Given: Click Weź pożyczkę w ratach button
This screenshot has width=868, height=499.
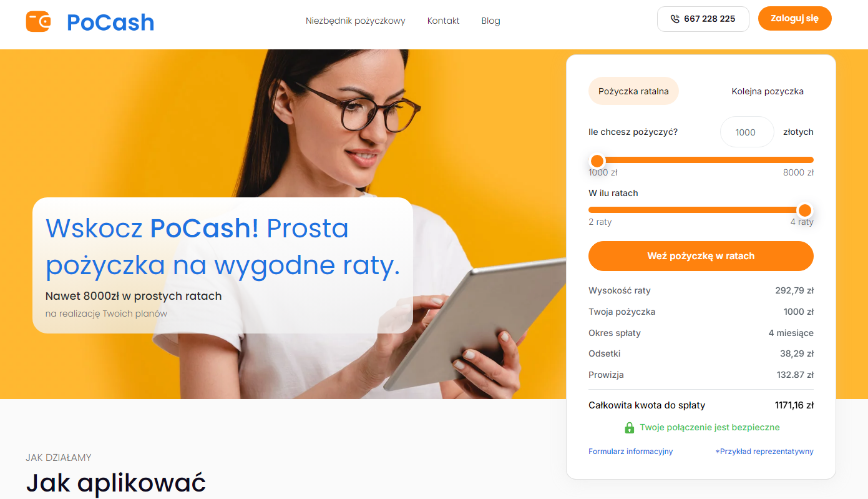Looking at the screenshot, I should coord(701,256).
